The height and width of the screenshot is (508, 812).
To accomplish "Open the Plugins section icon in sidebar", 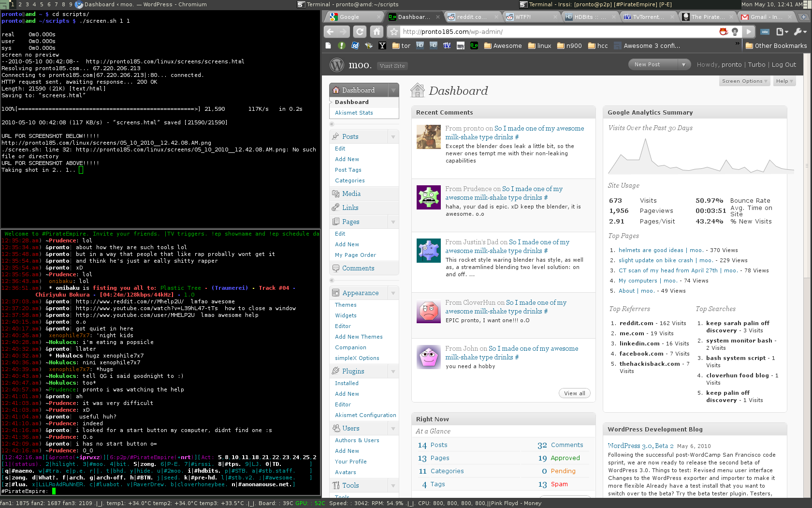I will (x=336, y=371).
